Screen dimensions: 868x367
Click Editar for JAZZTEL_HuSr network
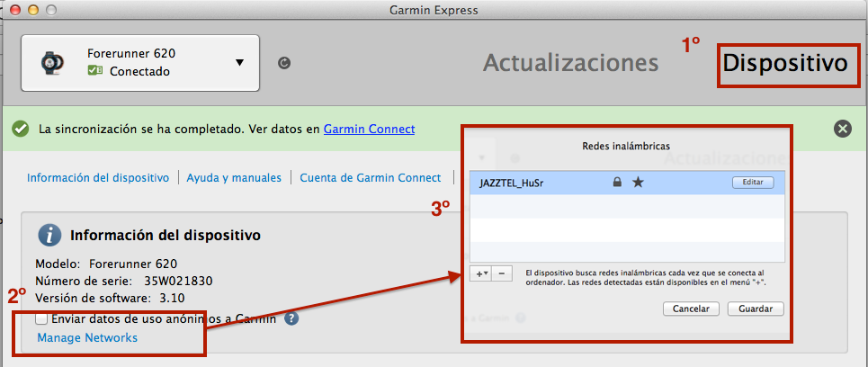[x=752, y=182]
